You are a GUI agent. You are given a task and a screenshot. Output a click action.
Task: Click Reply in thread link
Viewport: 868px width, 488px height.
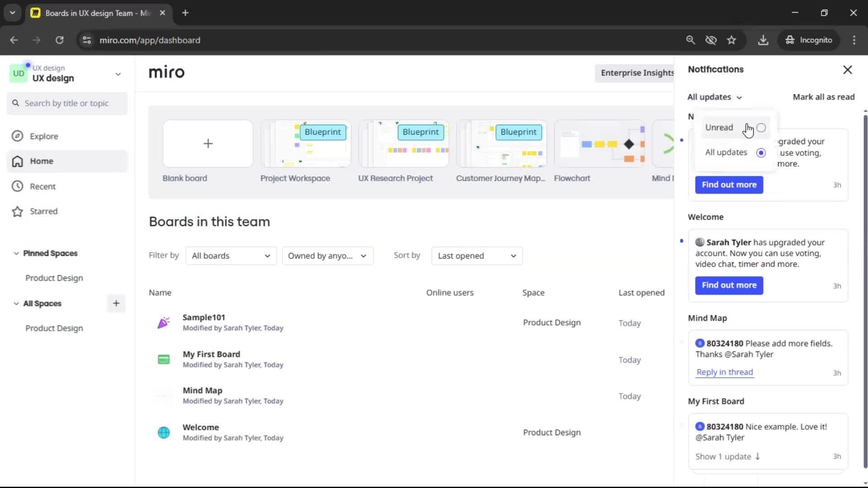coord(724,372)
